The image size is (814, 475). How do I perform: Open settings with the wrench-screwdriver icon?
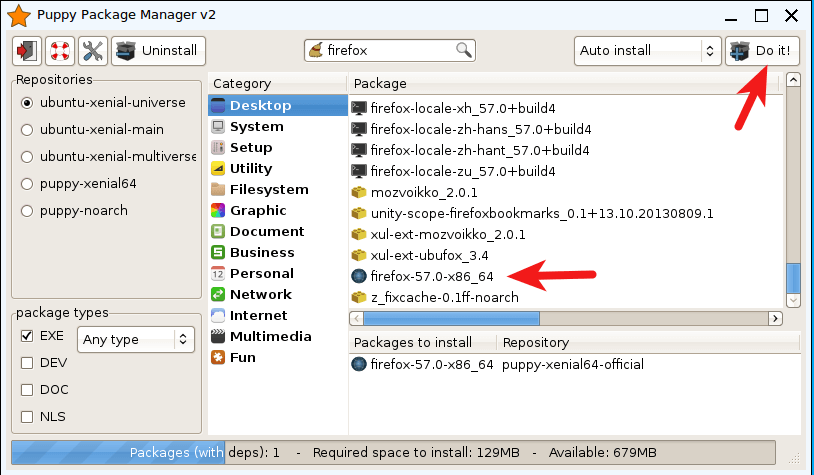click(x=92, y=51)
